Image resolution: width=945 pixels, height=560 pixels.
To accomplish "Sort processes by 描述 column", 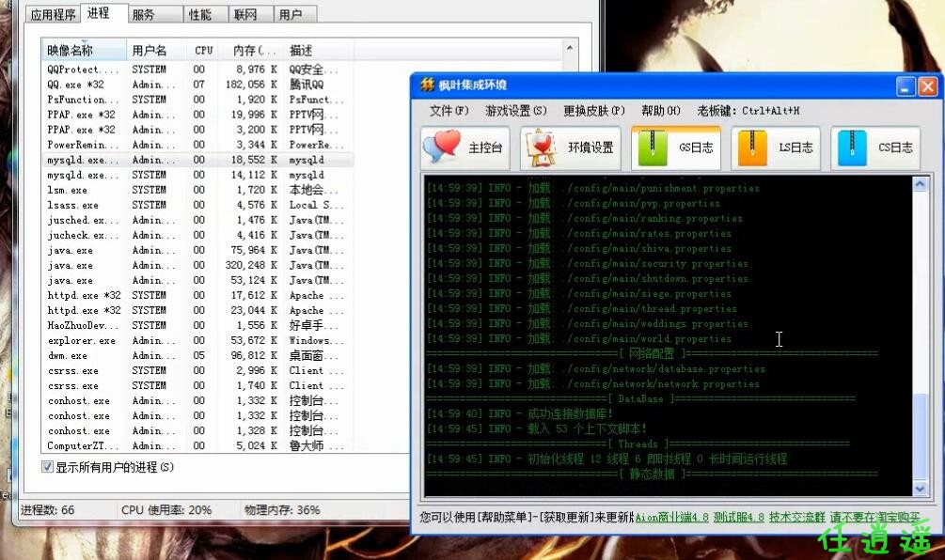I will coord(319,50).
